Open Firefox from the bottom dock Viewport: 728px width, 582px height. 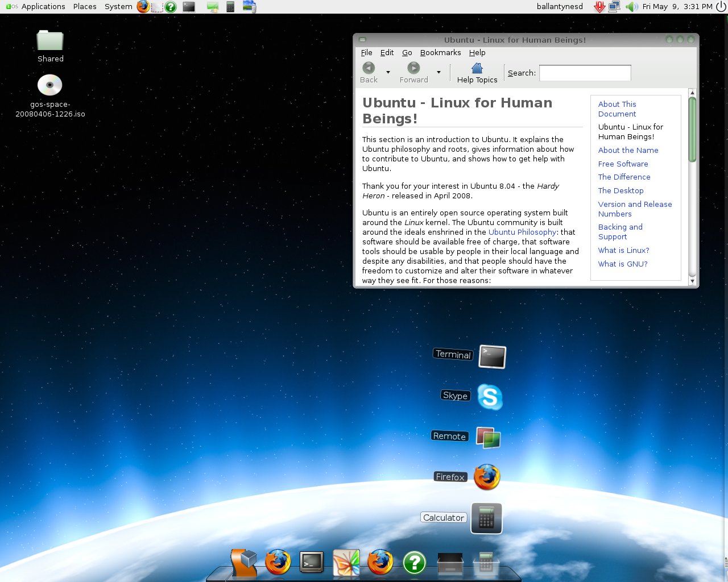tap(278, 563)
